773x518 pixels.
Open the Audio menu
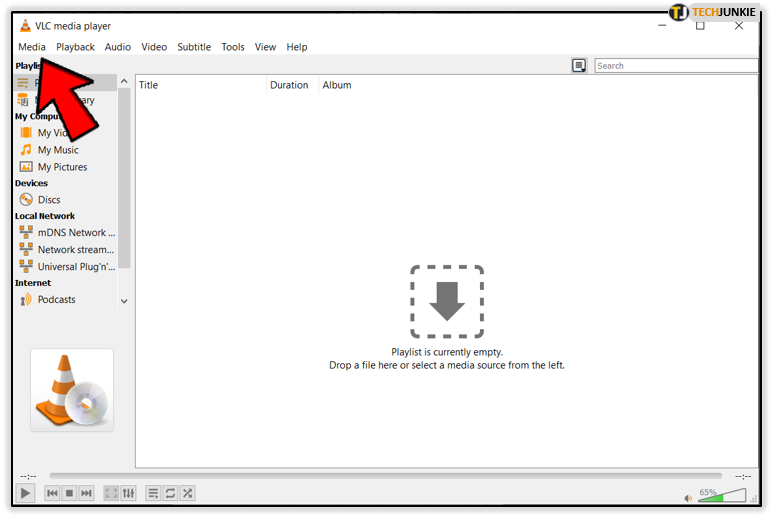(x=118, y=47)
